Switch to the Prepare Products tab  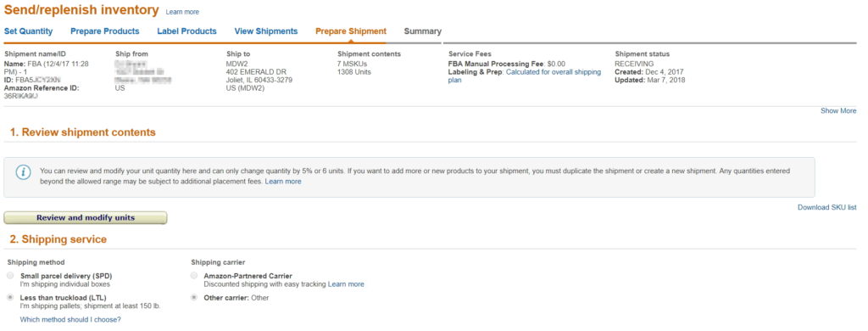[x=104, y=31]
